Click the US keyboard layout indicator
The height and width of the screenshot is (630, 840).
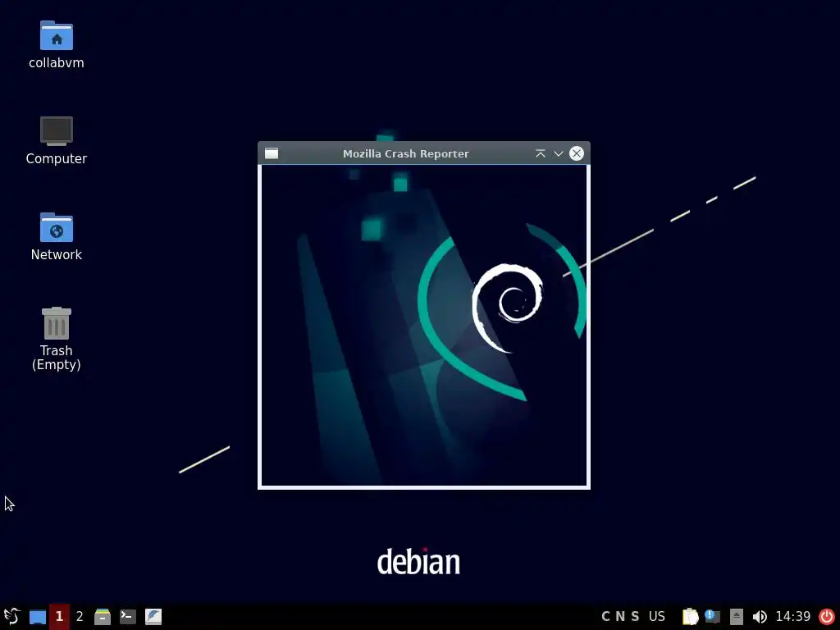point(657,616)
